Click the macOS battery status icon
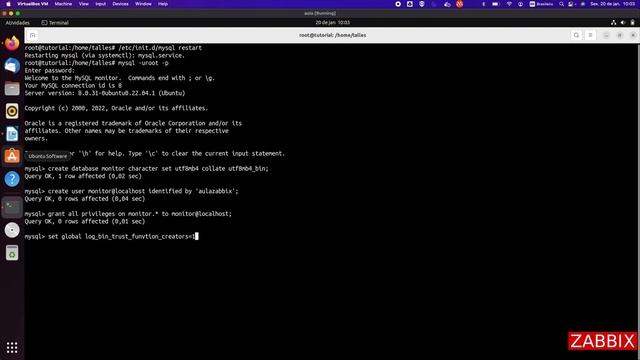Screen dimensions: 640x360 tap(496, 4)
